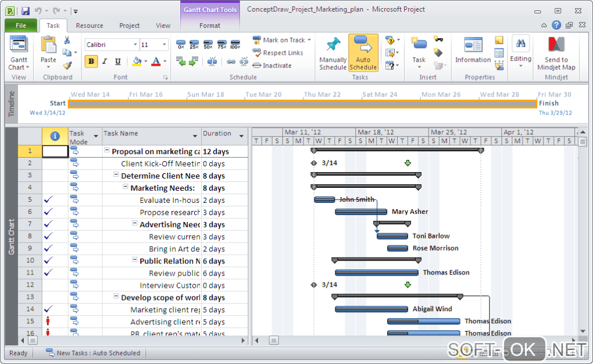
Task: Click the Split Task icon
Action: (212, 61)
